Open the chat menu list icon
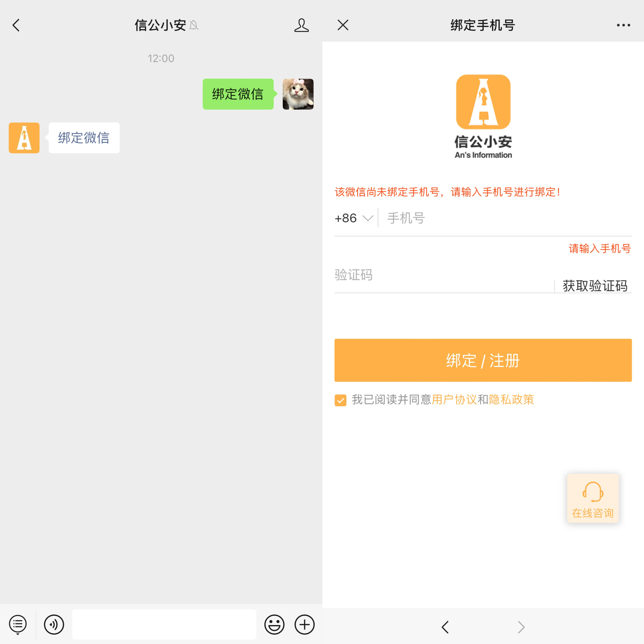The image size is (644, 644). [18, 625]
